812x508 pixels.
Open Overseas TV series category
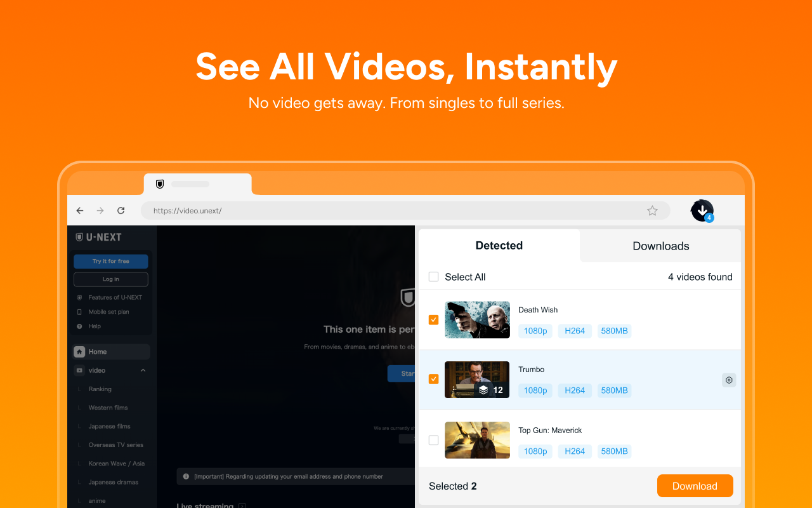pyautogui.click(x=116, y=445)
